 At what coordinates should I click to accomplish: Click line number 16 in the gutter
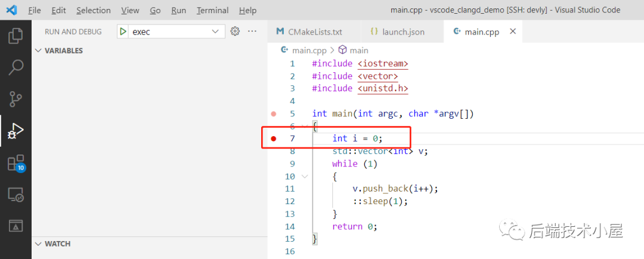pyautogui.click(x=290, y=251)
